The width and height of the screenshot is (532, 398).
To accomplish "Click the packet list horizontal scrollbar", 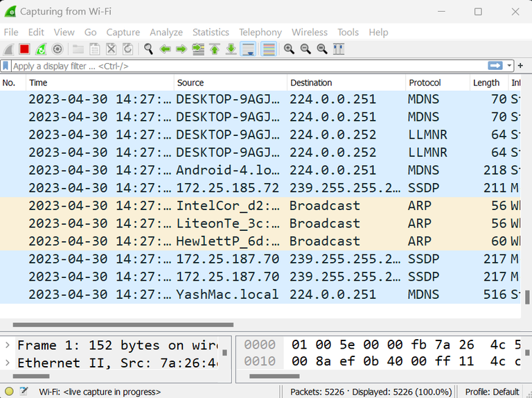I will (123, 325).
